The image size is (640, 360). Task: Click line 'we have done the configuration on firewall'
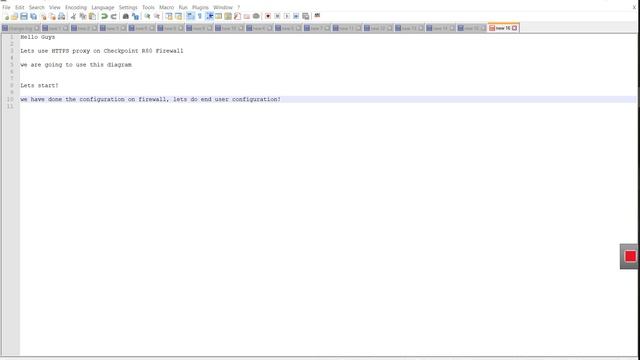coord(150,100)
